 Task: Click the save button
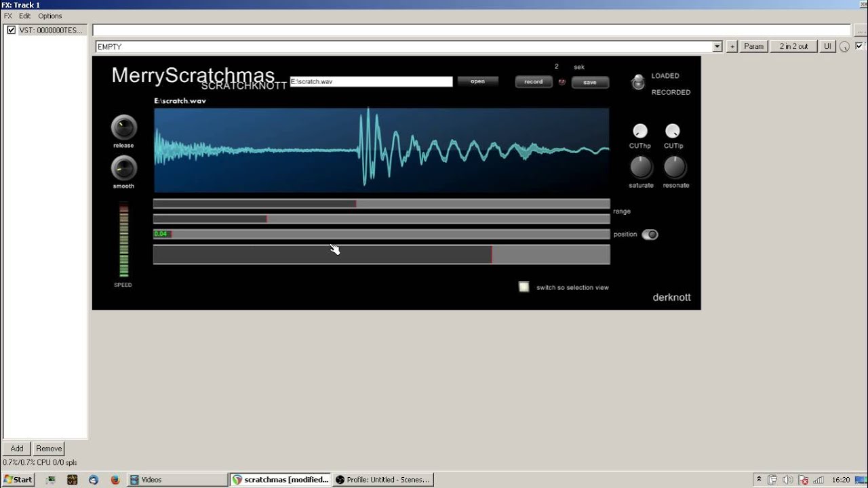coord(590,83)
